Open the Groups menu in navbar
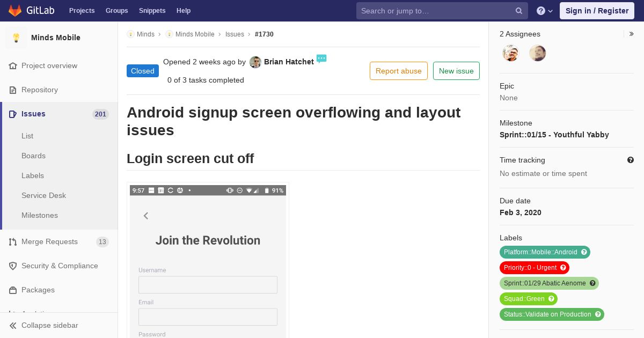 116,11
